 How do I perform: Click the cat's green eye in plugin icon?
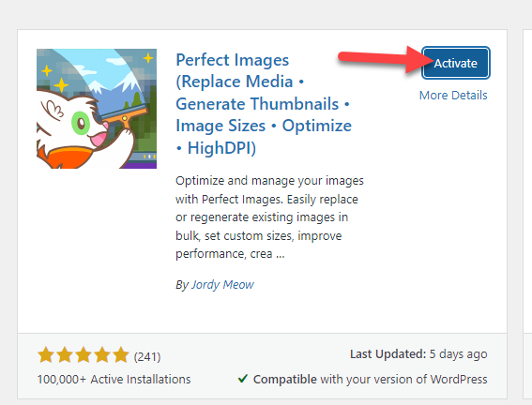[x=81, y=124]
